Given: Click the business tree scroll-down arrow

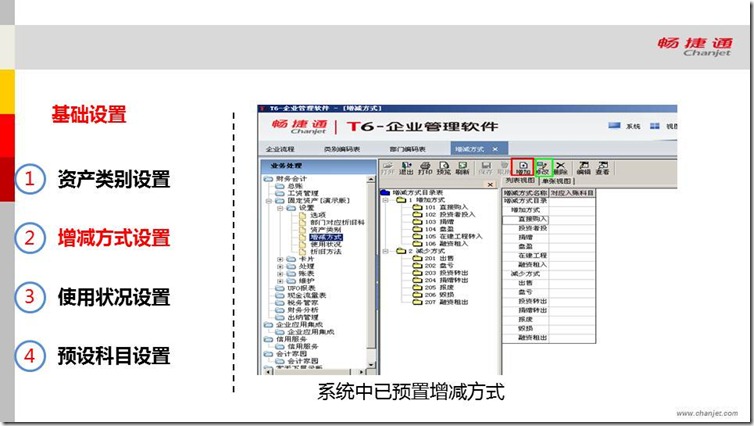Looking at the screenshot, I should coord(371,365).
